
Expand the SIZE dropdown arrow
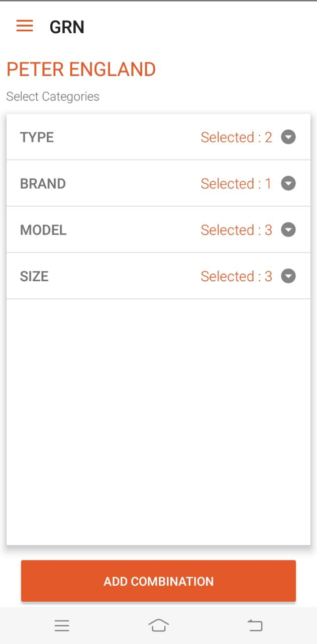click(x=288, y=276)
